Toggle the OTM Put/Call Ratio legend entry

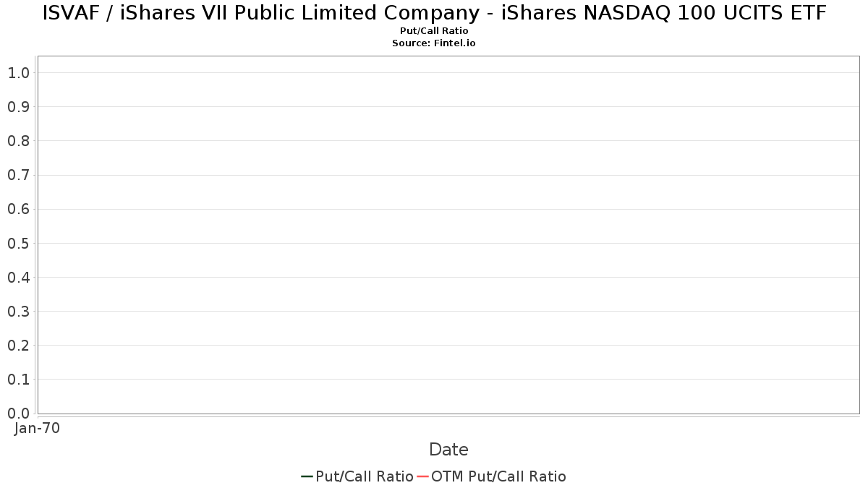(x=498, y=476)
